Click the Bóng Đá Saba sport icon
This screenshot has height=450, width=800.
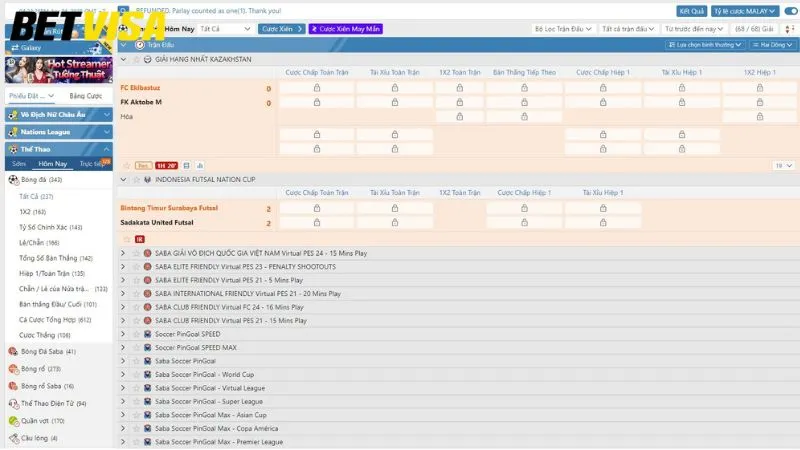pyautogui.click(x=13, y=352)
